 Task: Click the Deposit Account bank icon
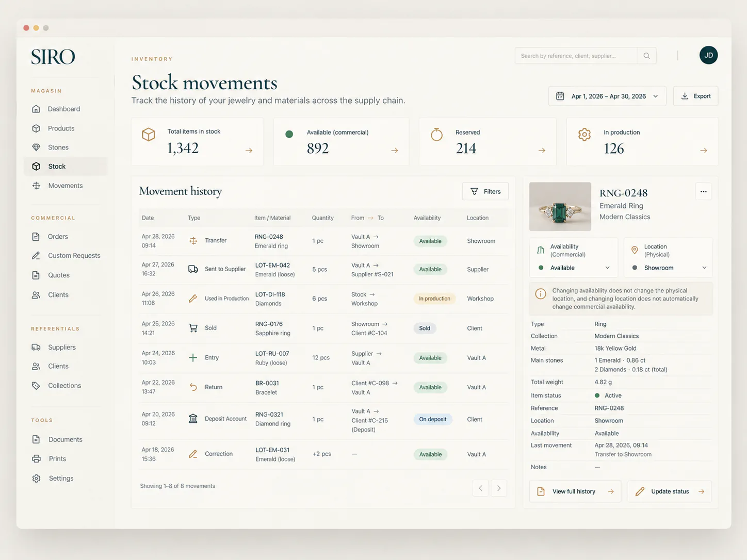coord(193,419)
